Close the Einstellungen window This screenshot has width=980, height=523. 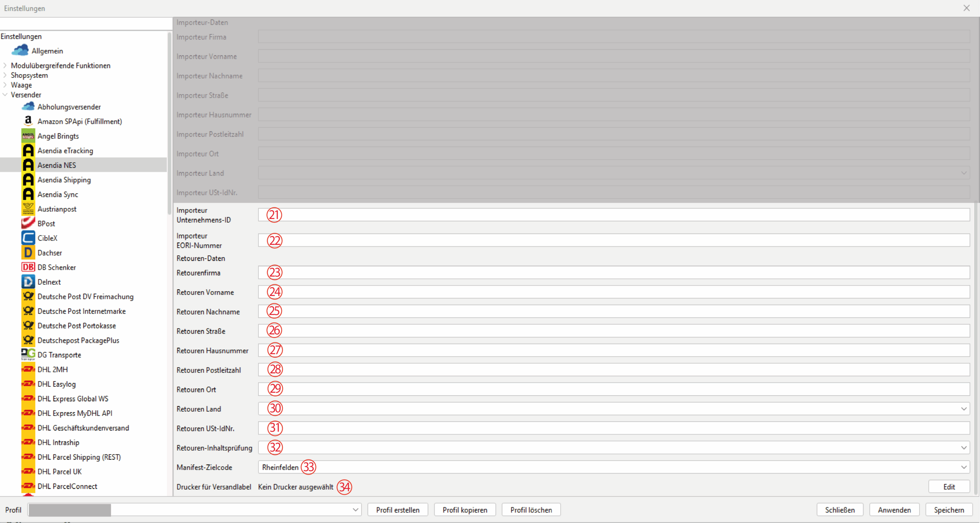966,8
